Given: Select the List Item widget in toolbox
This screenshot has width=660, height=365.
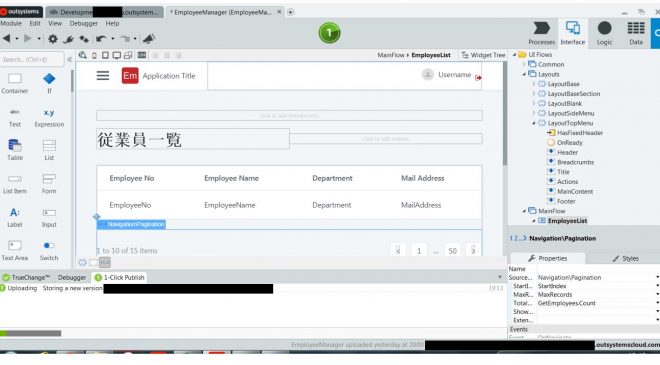Looking at the screenshot, I should point(15,184).
